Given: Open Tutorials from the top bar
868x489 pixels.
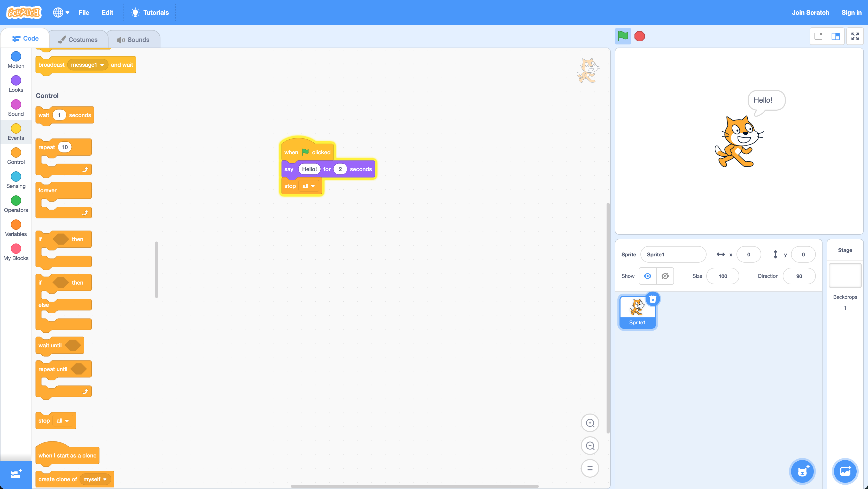Looking at the screenshot, I should tap(150, 12).
